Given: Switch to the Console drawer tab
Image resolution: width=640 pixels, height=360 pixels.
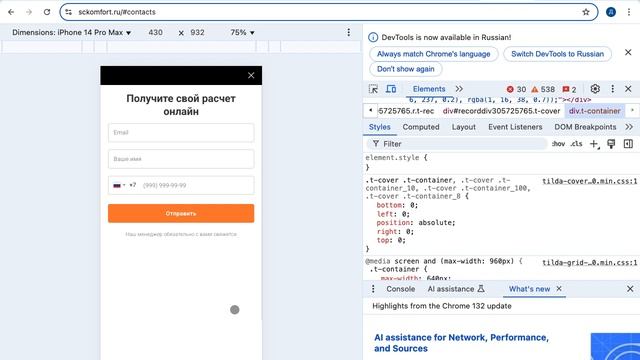Looking at the screenshot, I should [x=400, y=289].
